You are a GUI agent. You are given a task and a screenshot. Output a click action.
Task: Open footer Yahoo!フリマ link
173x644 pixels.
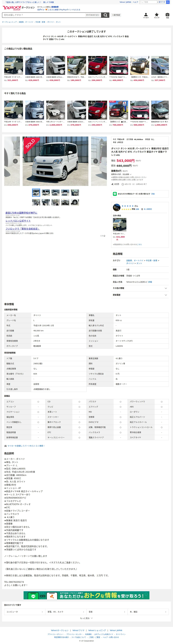tap(78, 630)
